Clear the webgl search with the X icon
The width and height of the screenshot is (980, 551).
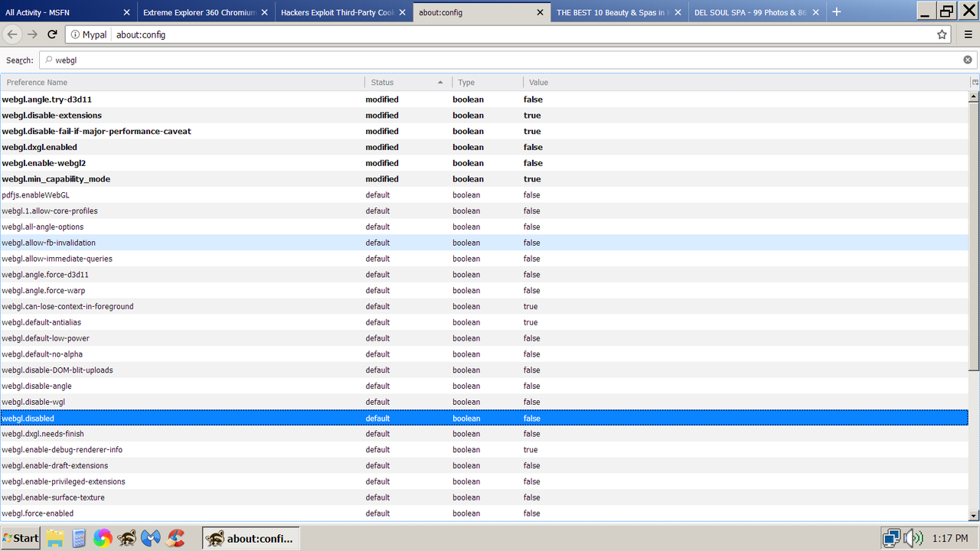968,60
